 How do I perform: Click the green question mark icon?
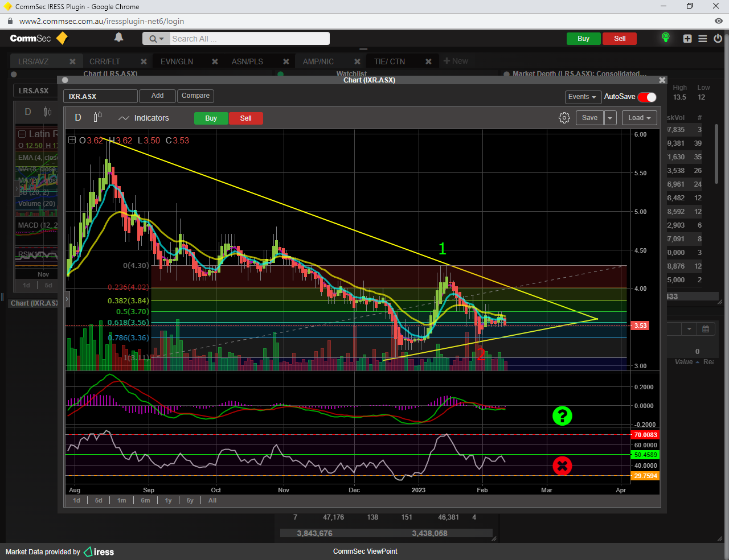(x=562, y=416)
